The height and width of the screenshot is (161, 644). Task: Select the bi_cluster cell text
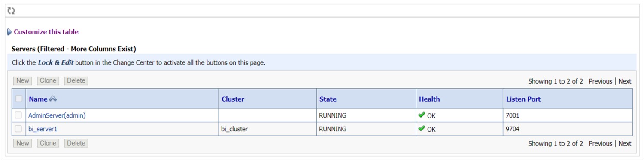(x=234, y=129)
